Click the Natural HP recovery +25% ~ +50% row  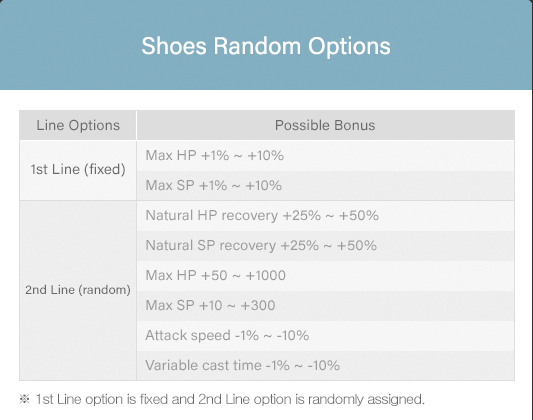pos(325,215)
